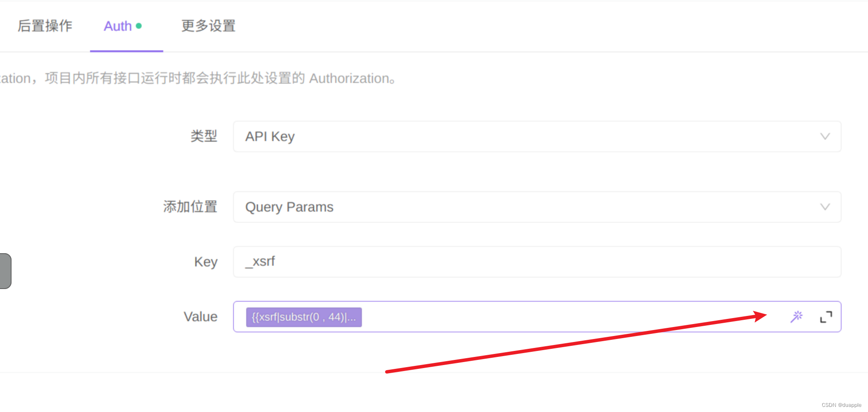868x412 pixels.
Task: Click the 类型 field label
Action: [204, 136]
